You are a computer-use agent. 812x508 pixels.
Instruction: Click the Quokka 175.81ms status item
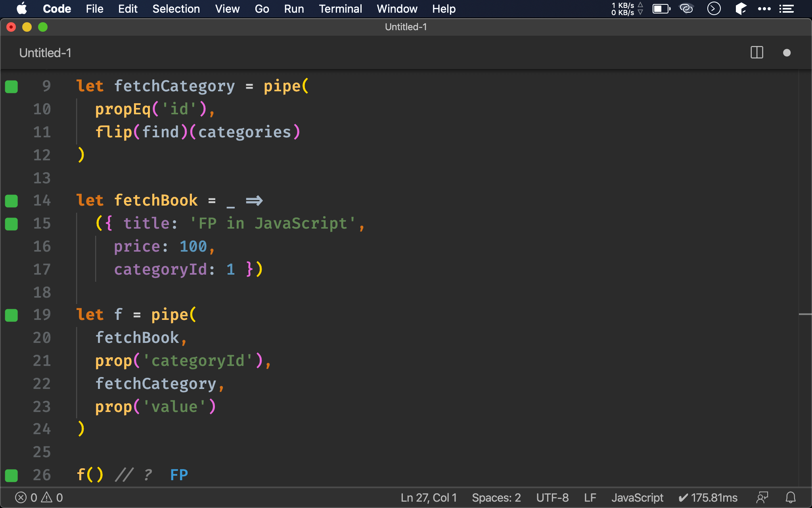pyautogui.click(x=708, y=498)
